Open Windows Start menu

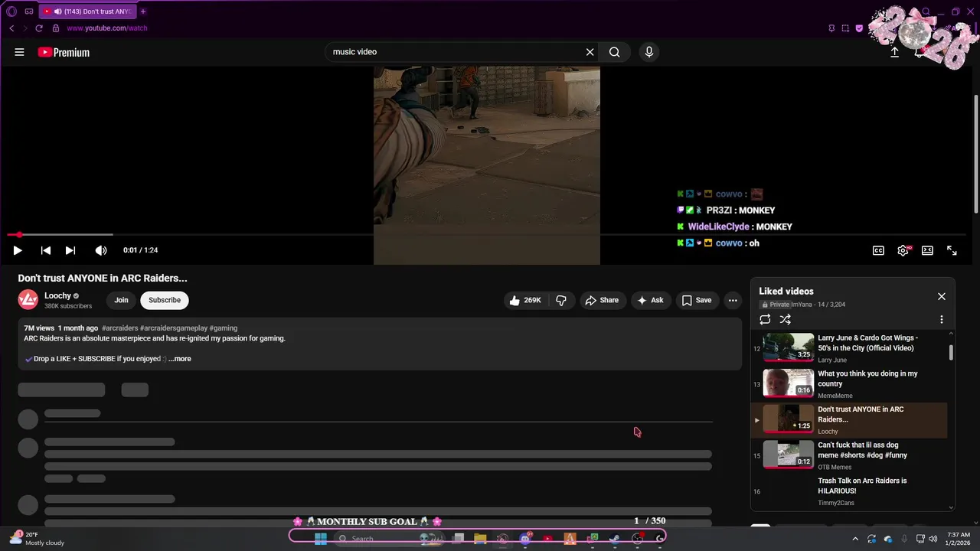tap(321, 539)
